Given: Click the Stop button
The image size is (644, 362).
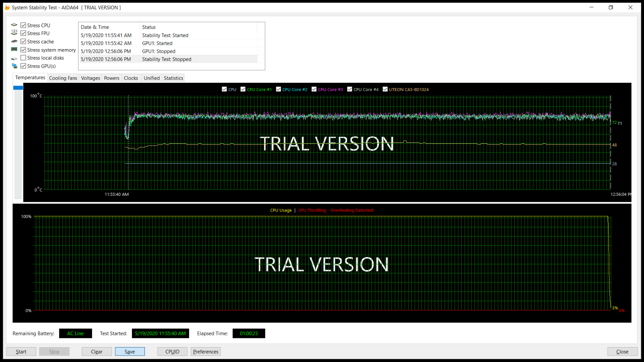Looking at the screenshot, I should pos(54,352).
